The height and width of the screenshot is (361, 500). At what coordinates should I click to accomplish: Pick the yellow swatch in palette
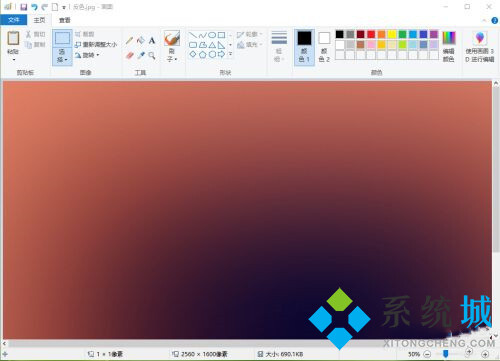tap(392, 34)
